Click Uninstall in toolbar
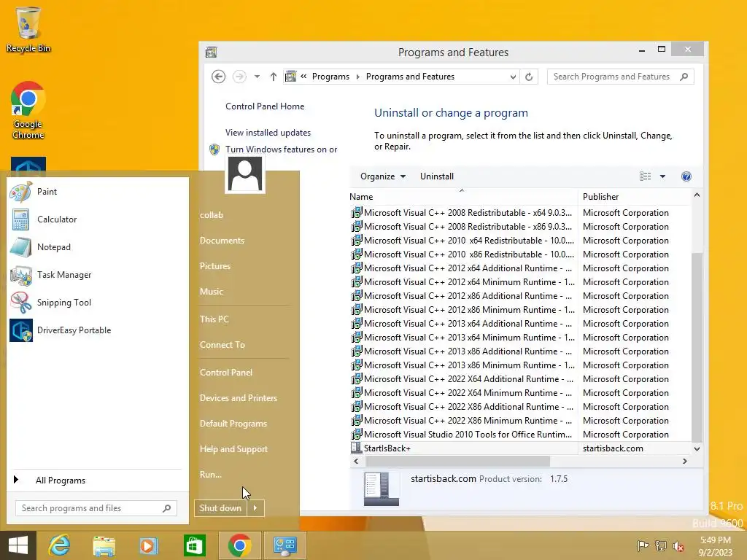 point(437,176)
